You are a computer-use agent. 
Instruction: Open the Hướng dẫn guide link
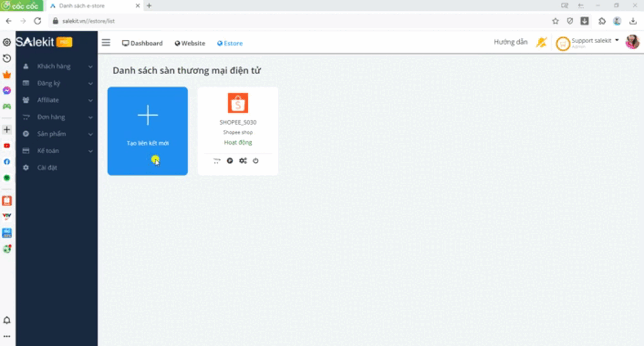[510, 42]
